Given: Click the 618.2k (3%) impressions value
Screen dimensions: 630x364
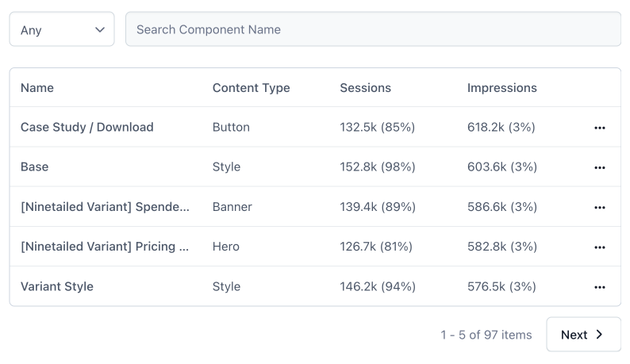Looking at the screenshot, I should pos(501,128).
